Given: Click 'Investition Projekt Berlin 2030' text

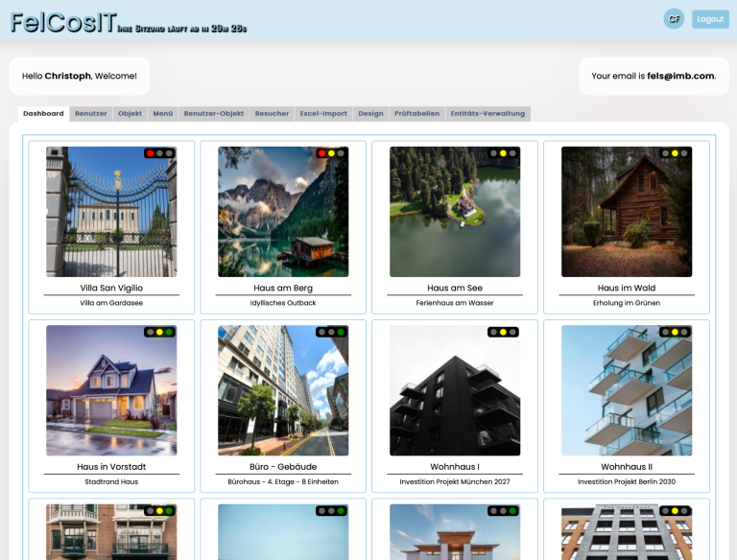Looking at the screenshot, I should coord(627,482).
